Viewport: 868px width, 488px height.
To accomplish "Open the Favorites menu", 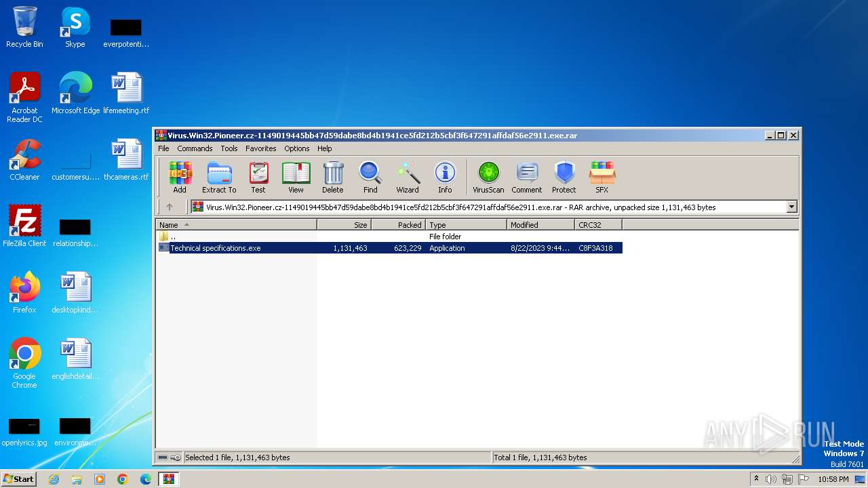I will (x=261, y=148).
